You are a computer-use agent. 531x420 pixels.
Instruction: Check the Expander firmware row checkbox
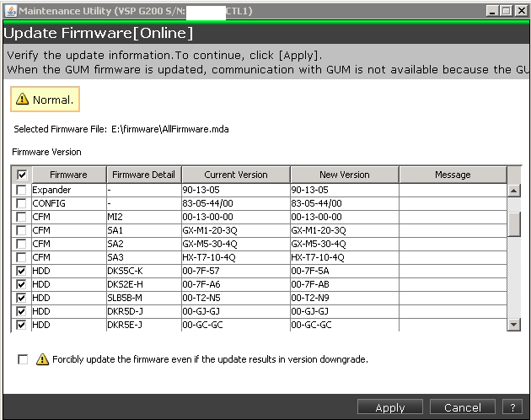point(21,190)
